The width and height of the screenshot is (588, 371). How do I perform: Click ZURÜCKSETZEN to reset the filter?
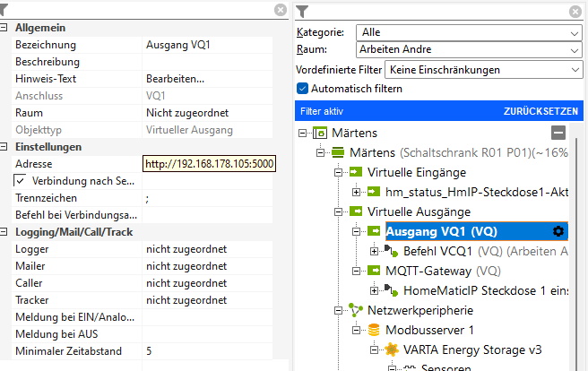click(x=540, y=111)
